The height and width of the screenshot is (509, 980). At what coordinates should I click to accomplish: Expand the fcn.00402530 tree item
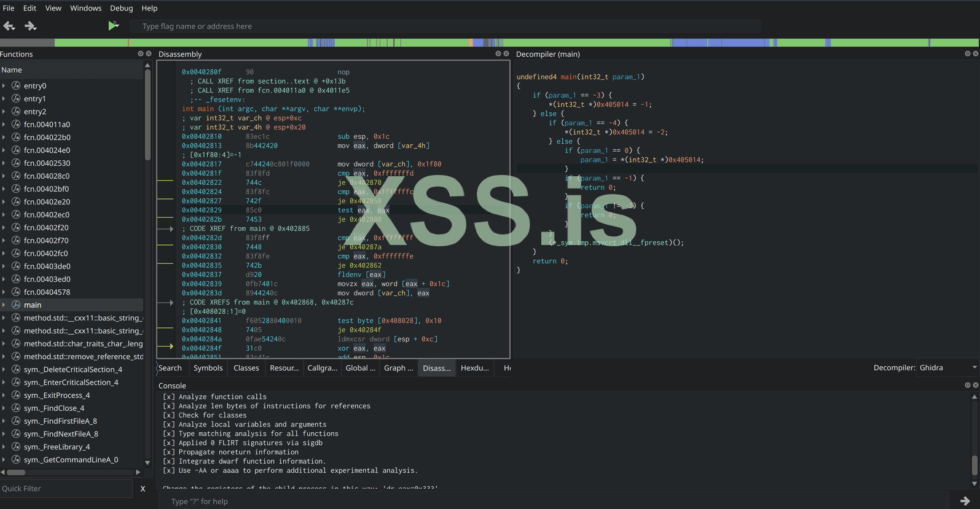4,163
